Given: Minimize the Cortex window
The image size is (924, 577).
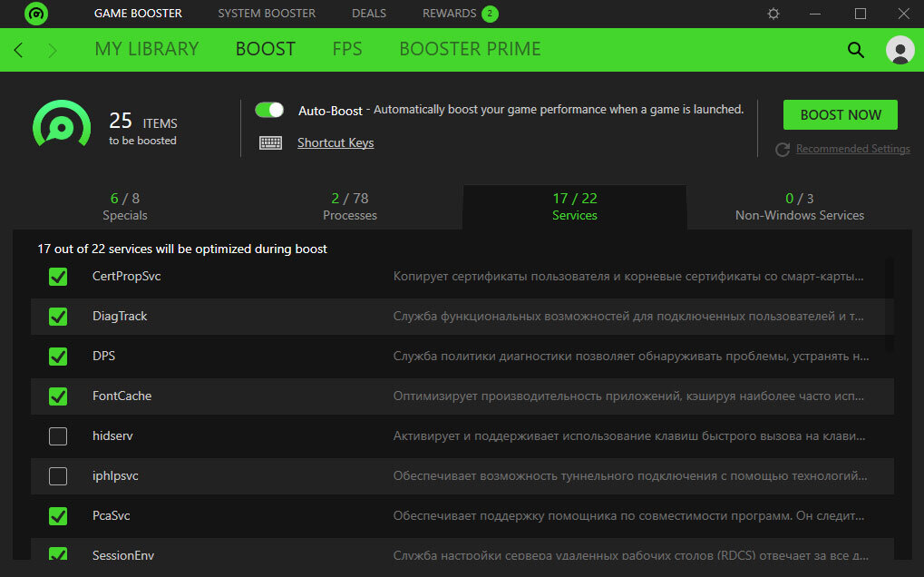Looking at the screenshot, I should 815,14.
